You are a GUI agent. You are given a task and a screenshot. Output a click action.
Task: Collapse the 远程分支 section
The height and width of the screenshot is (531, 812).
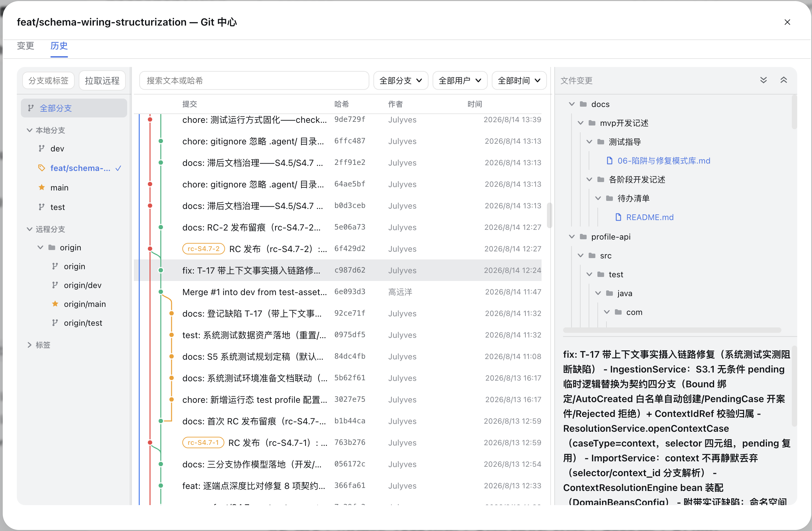pos(29,229)
